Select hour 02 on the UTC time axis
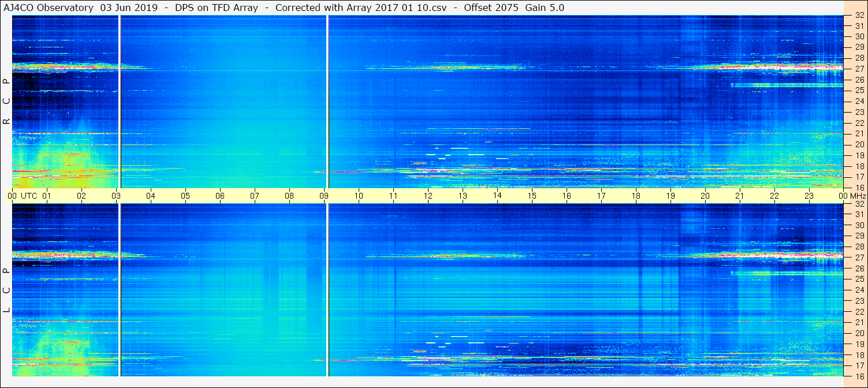The image size is (868, 388). coord(81,196)
